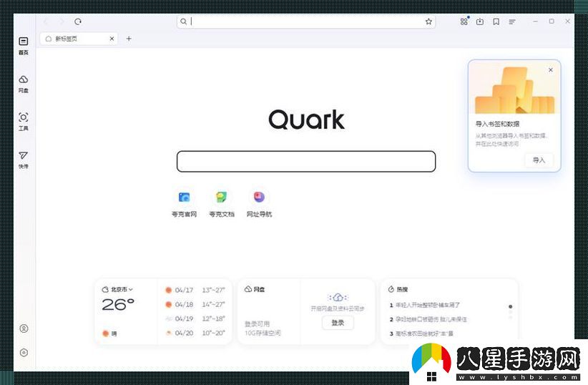Image resolution: width=588 pixels, height=385 pixels.
Task: Bookmark page with the star icon
Action: pos(428,21)
